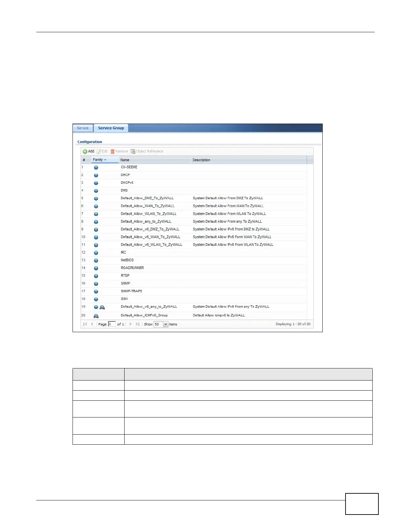This screenshot has width=411, height=532.
Task: Click family icon for Default_Allow_v6_WLAN_To_ZyWALL
Action: tap(96, 245)
